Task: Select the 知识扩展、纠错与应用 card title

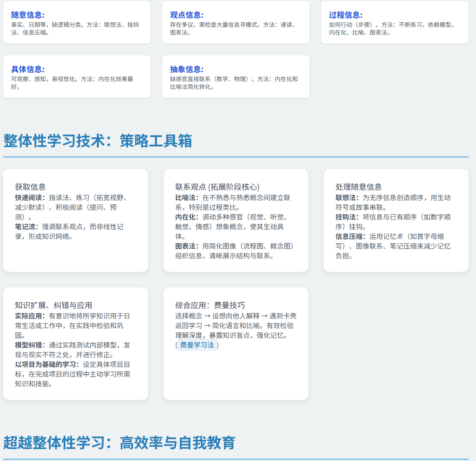Action: click(54, 305)
